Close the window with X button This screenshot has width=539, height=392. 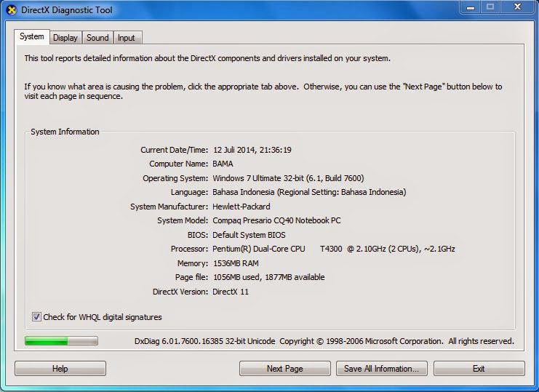click(x=517, y=7)
